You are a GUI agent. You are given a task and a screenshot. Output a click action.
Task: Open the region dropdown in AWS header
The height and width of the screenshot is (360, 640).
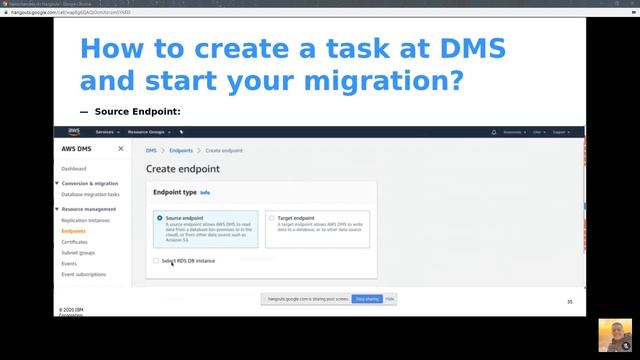[x=539, y=132]
